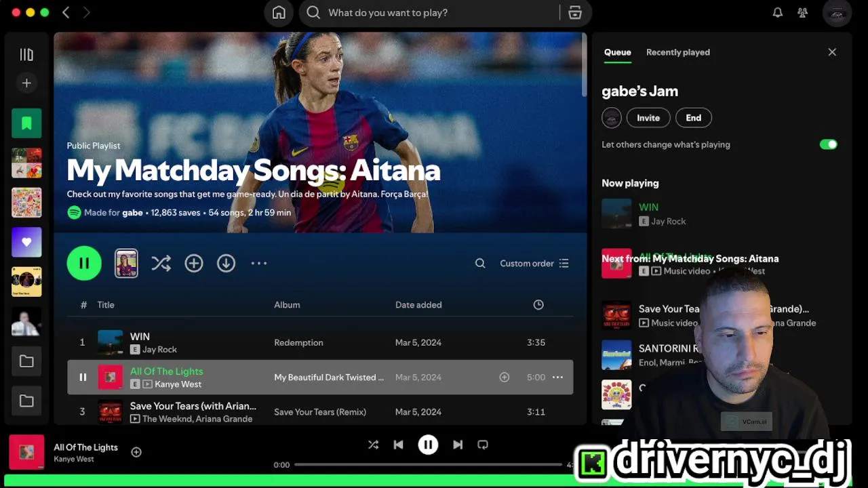Click the sidebar plus to create playlist
The image size is (868, 488).
coord(26,83)
